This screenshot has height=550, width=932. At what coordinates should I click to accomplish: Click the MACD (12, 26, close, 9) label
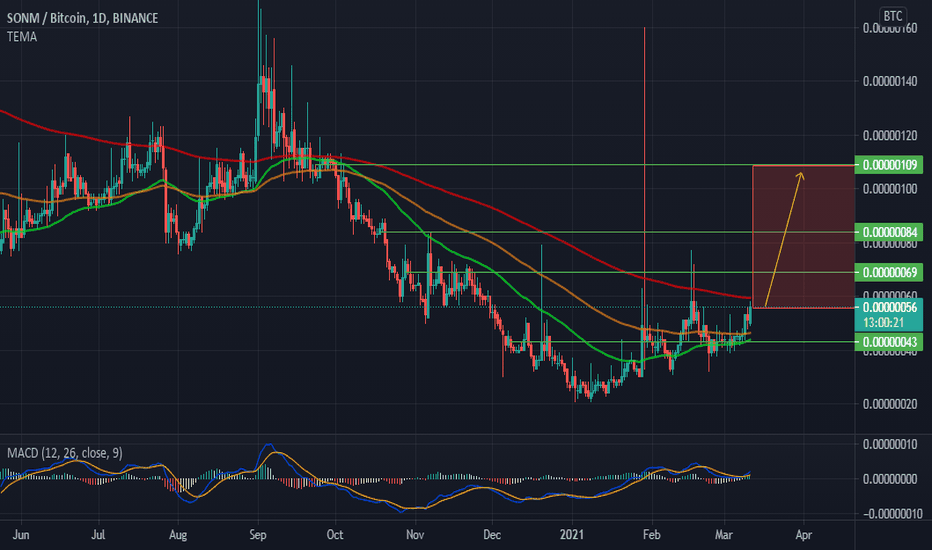click(x=65, y=453)
